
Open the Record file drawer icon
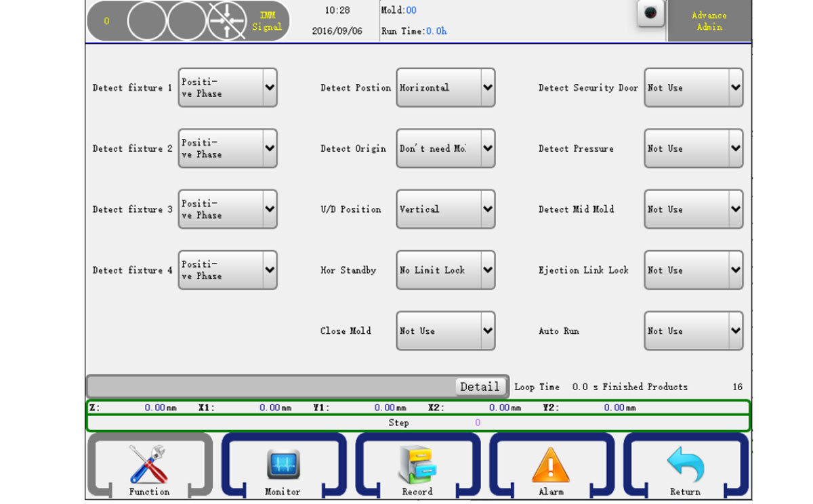pos(417,465)
